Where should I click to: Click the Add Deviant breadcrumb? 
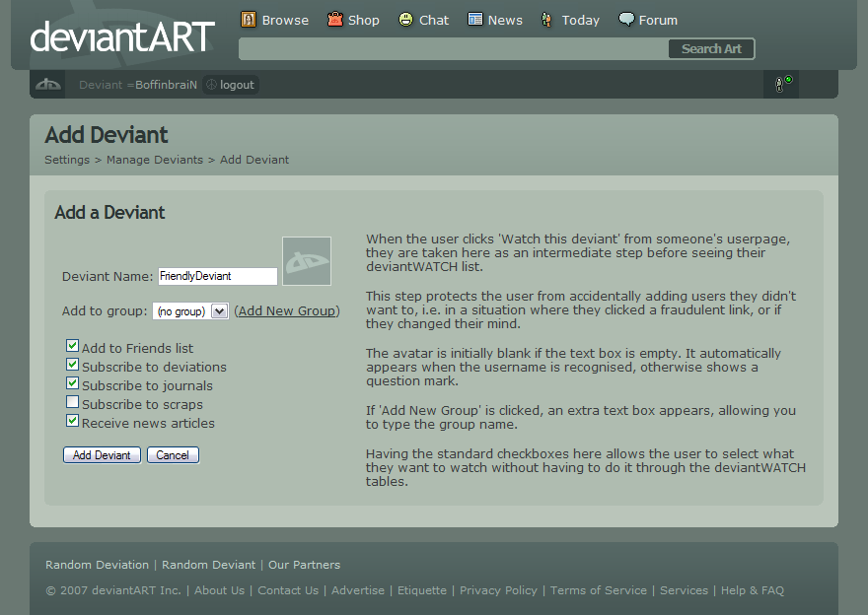(x=254, y=160)
